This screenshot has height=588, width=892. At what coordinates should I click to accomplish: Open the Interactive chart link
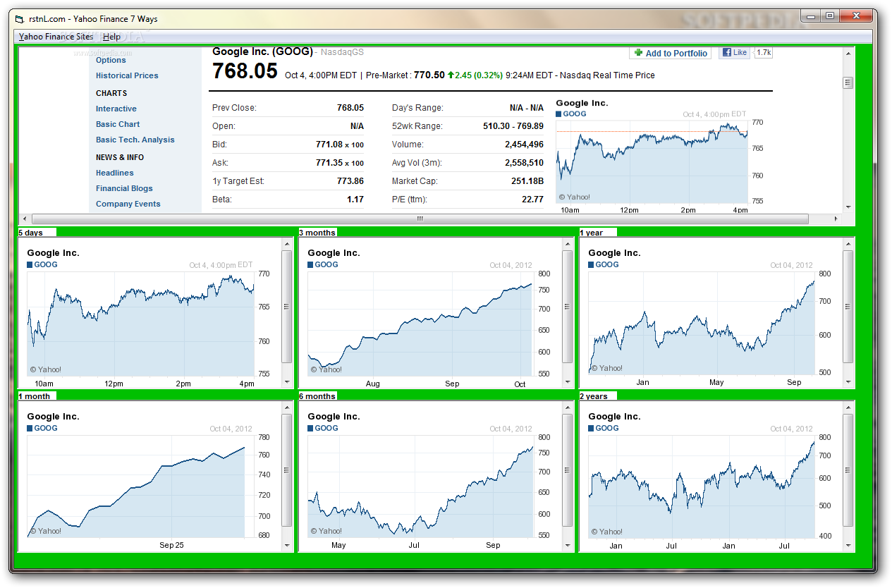(116, 109)
